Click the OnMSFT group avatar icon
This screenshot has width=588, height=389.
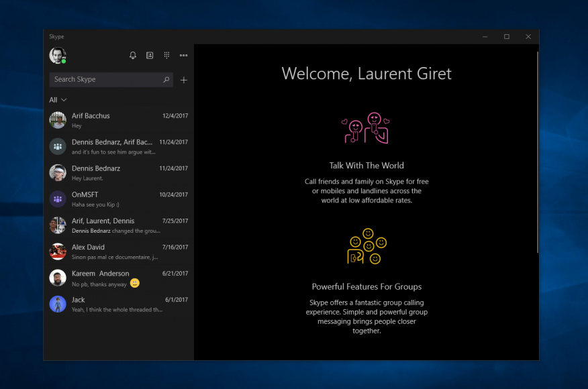pyautogui.click(x=58, y=199)
